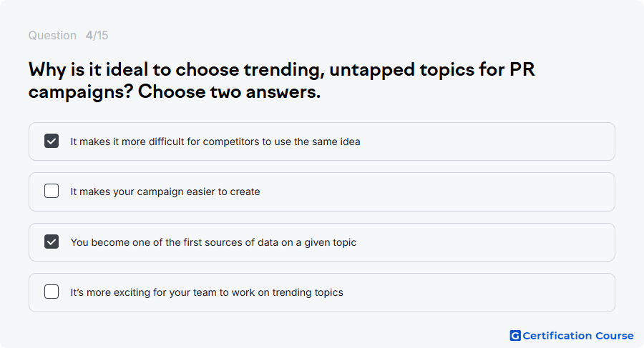
Task: Click the 4/15 progress counter
Action: point(97,35)
